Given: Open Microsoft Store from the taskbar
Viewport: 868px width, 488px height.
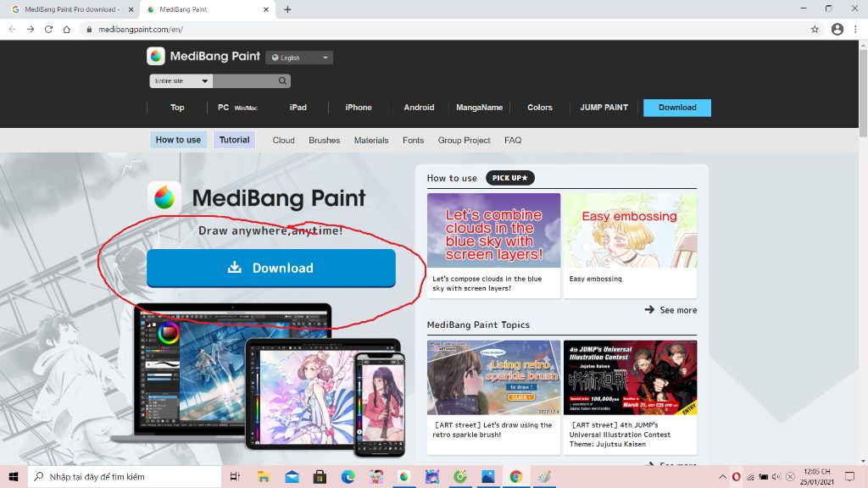Looking at the screenshot, I should [320, 476].
